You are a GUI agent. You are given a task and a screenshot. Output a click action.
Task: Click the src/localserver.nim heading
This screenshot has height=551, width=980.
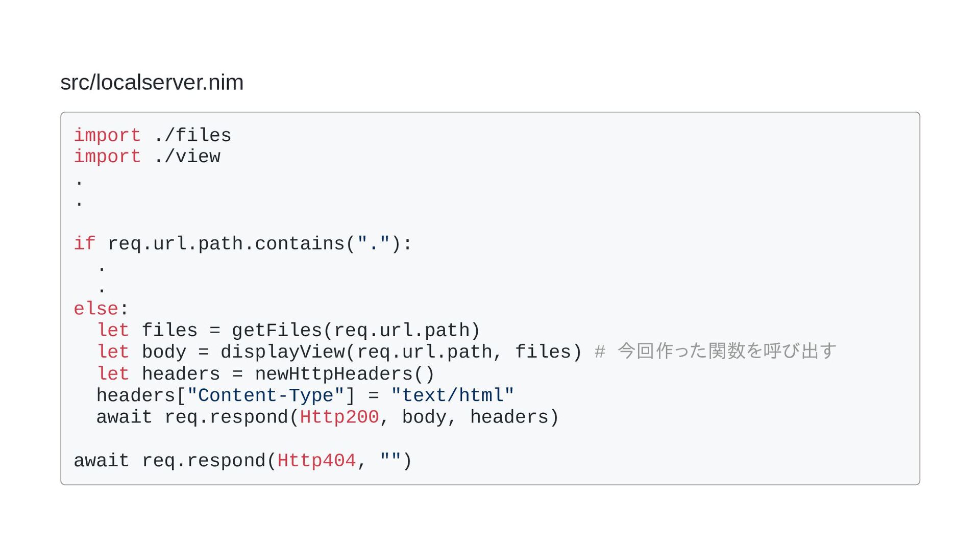pyautogui.click(x=152, y=83)
